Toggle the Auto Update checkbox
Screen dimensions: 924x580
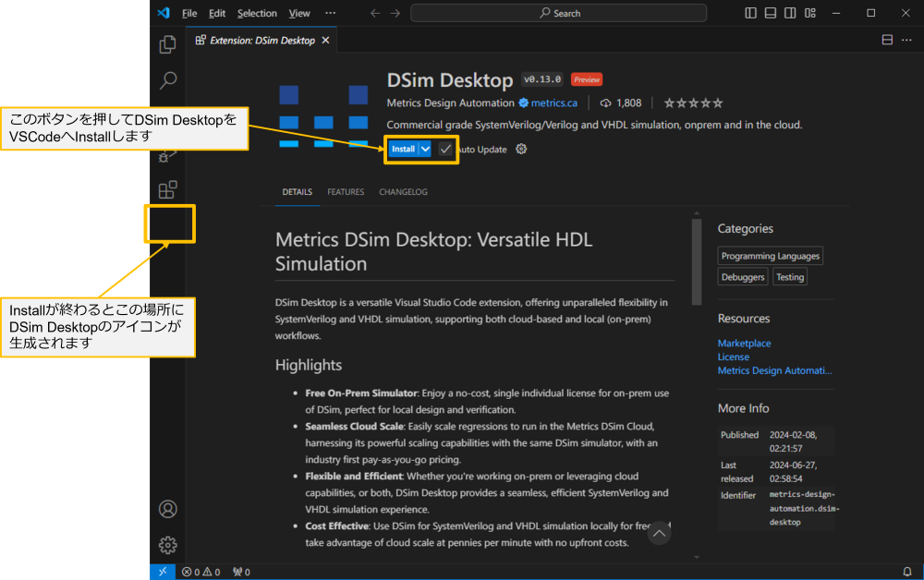[x=445, y=149]
